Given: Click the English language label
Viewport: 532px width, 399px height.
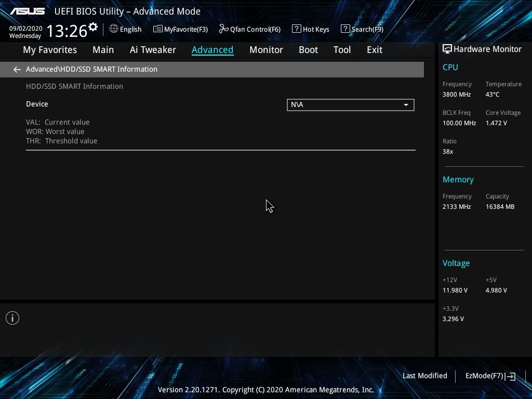Looking at the screenshot, I should coord(130,29).
